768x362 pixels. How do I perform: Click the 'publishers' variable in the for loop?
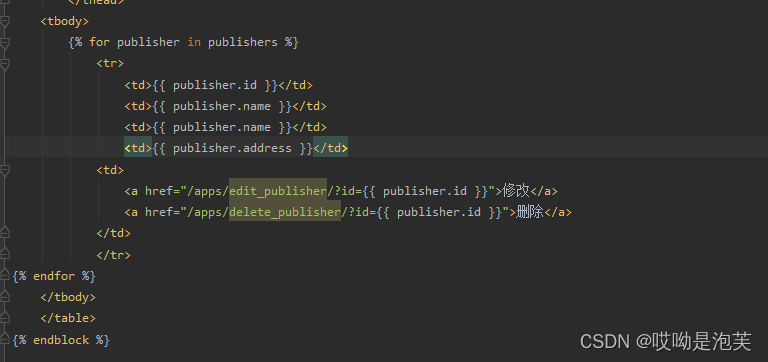[x=243, y=43]
